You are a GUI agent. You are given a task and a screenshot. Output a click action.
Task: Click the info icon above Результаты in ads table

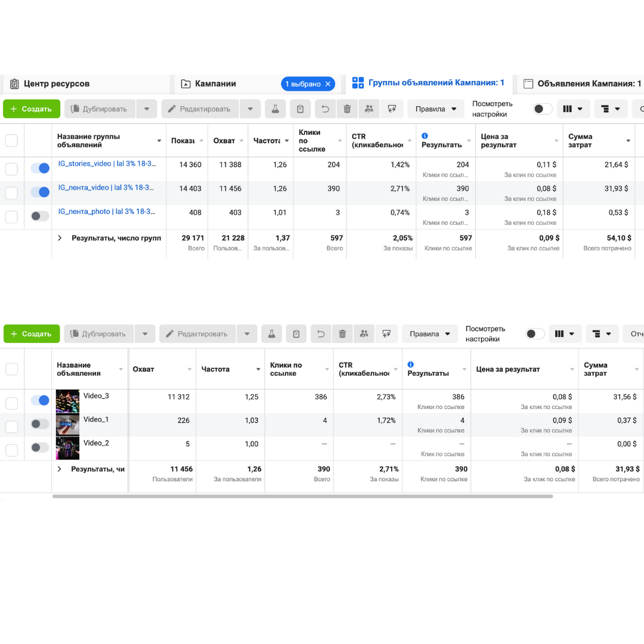tap(411, 364)
